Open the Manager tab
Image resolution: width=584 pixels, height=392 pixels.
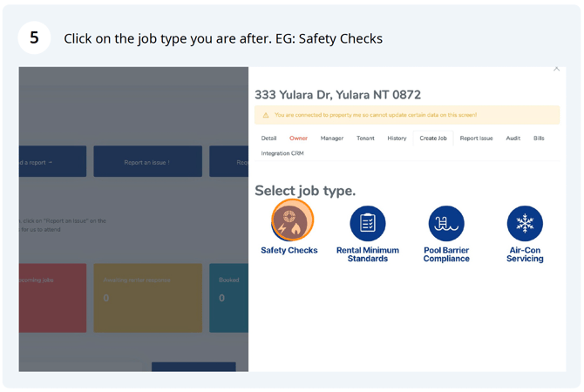[x=331, y=139]
